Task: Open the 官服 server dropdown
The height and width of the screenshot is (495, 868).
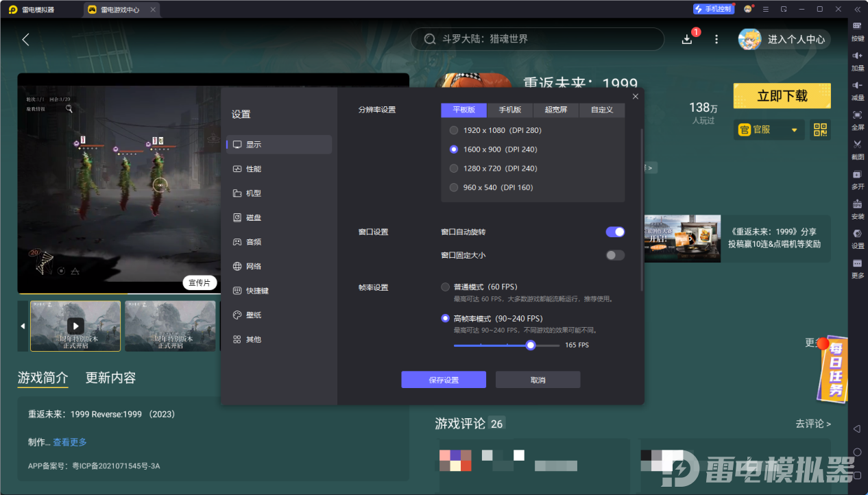Action: 768,130
